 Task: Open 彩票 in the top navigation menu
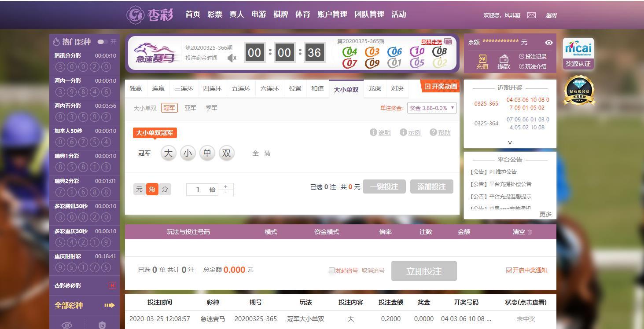pos(215,15)
